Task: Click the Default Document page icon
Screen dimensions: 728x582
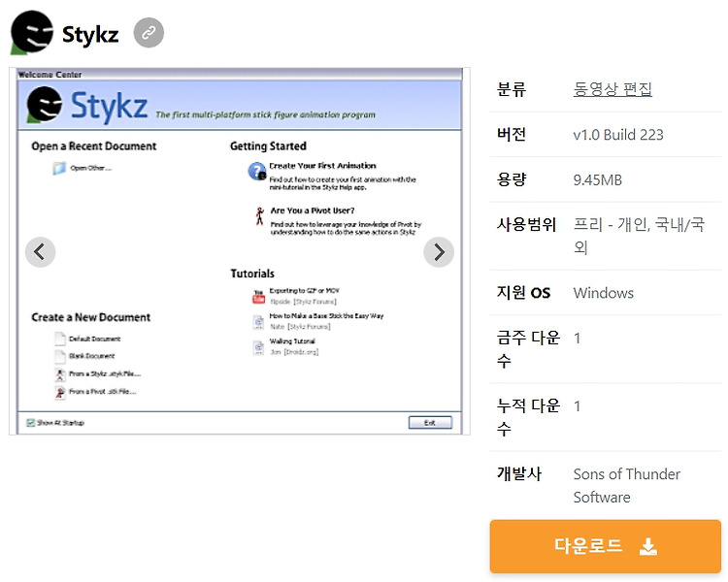Action: point(60,339)
